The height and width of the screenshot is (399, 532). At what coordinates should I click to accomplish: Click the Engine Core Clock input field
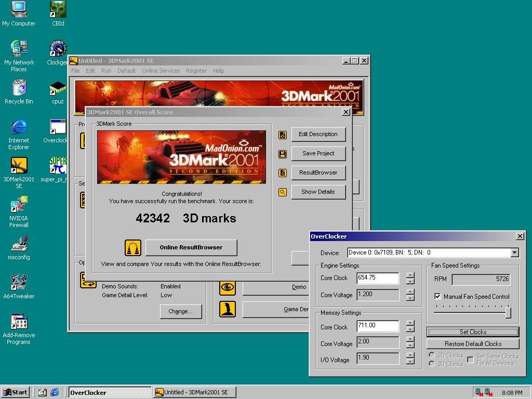[x=378, y=278]
